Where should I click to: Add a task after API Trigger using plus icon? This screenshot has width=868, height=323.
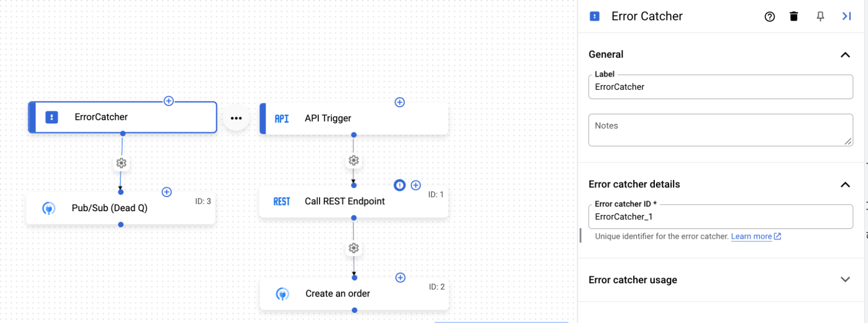399,102
